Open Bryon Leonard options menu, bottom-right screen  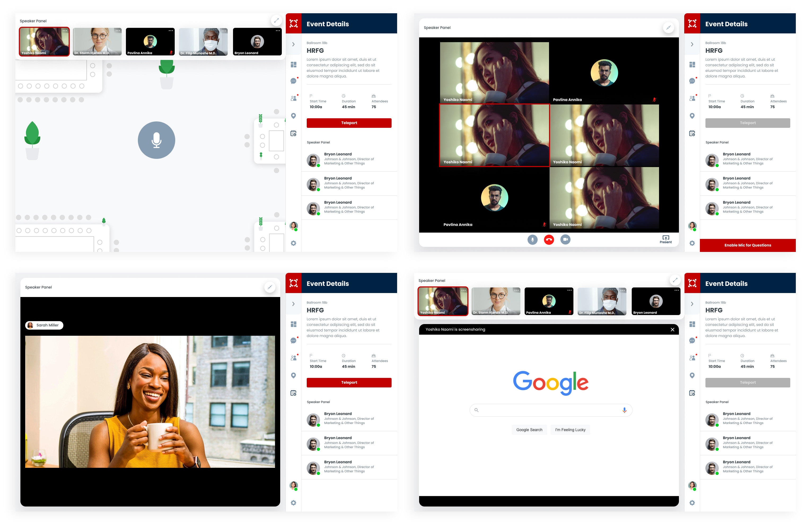click(677, 290)
